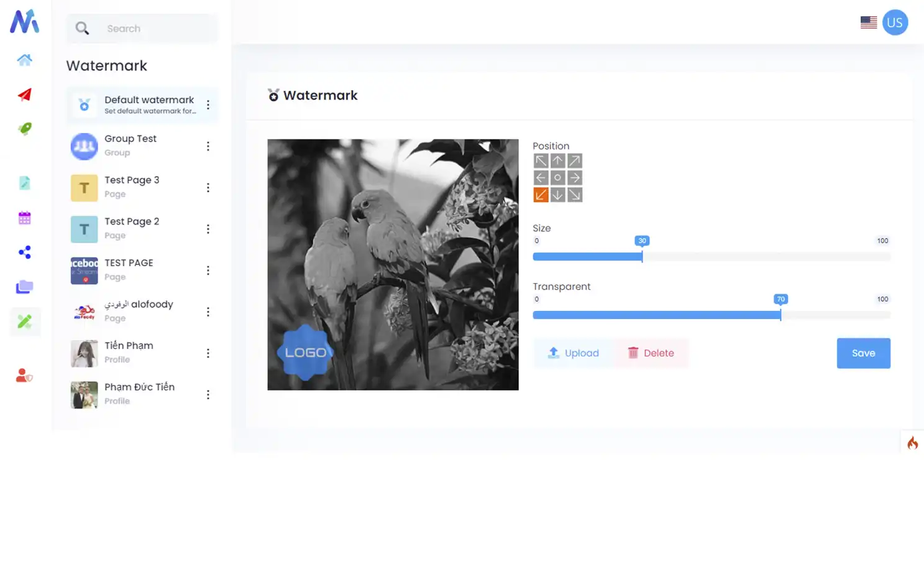Adjust the Transparent slider handle
The width and height of the screenshot is (924, 574).
(781, 315)
